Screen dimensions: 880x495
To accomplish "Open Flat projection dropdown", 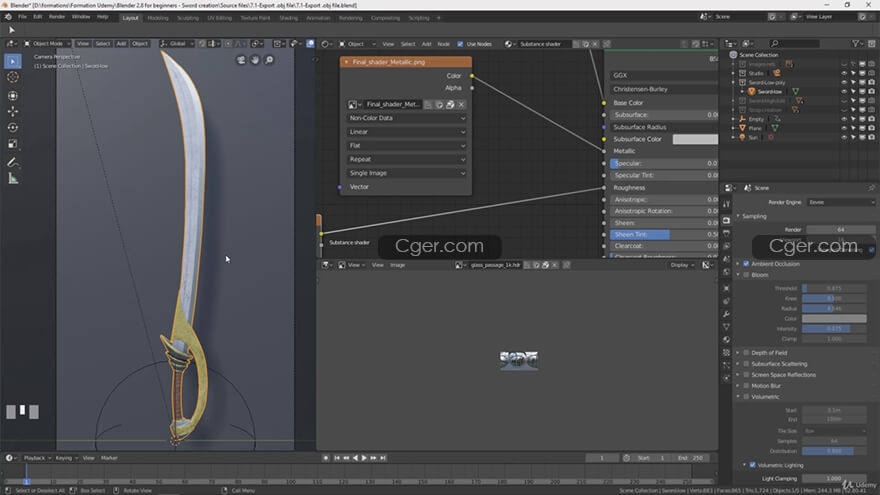I will pos(406,145).
